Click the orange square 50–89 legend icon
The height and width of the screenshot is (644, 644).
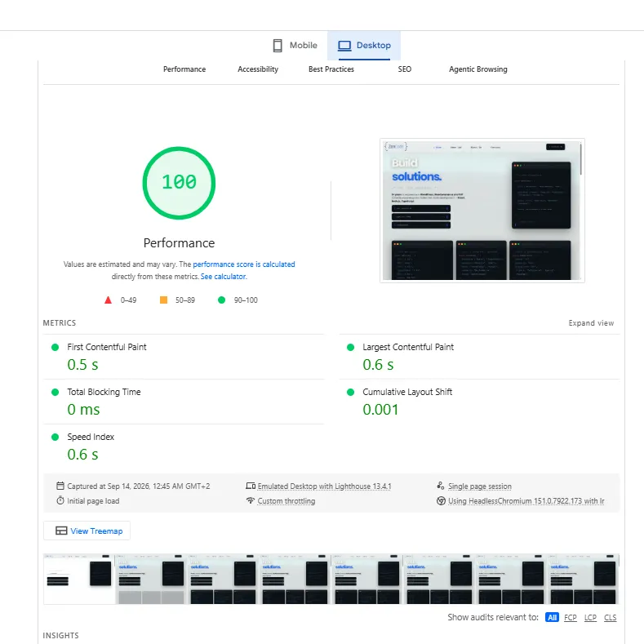(163, 300)
